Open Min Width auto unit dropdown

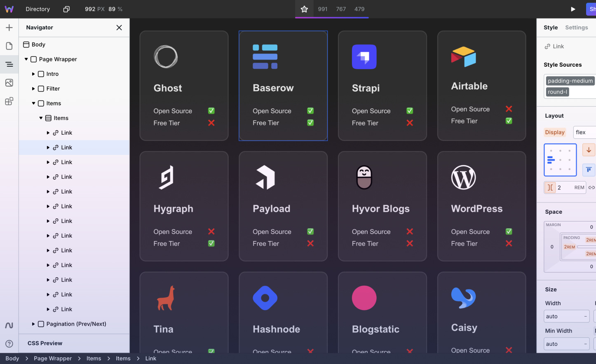[585, 344]
